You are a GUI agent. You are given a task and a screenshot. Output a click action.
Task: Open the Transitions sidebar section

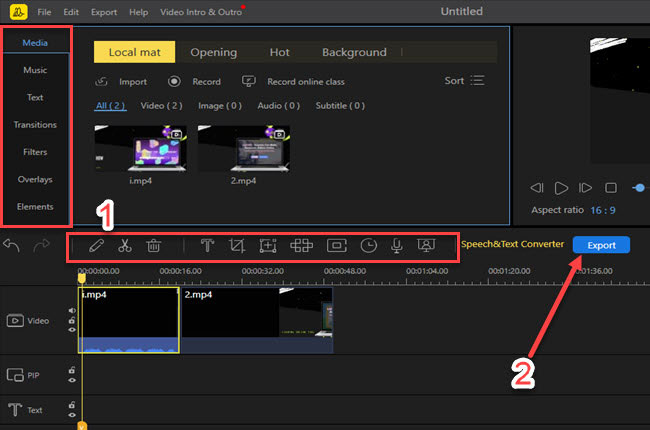[35, 125]
